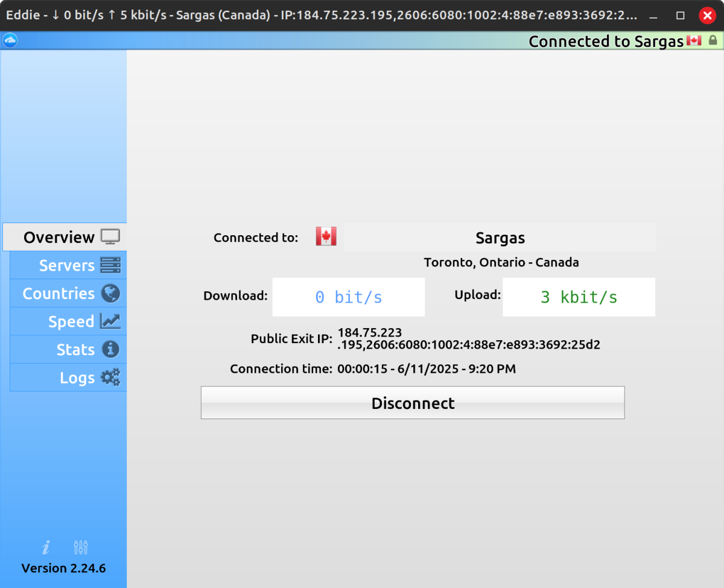Click the info circle icon beside Stats
The image size is (724, 588).
coord(110,349)
